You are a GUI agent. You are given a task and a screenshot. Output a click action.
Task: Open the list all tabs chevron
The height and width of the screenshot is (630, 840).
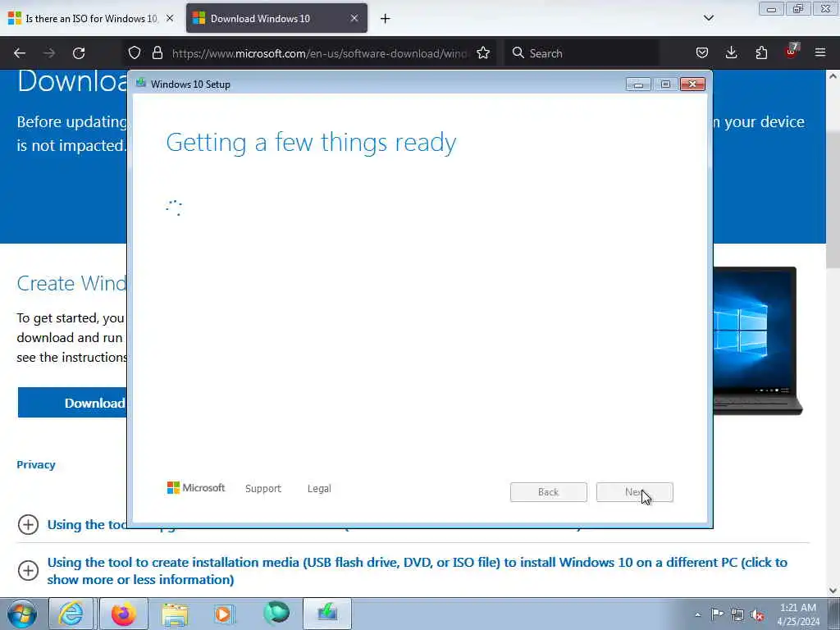[x=708, y=18]
